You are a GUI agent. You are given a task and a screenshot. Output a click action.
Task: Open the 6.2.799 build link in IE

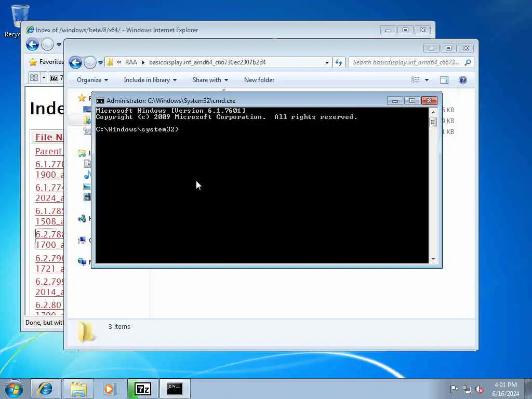click(49, 287)
